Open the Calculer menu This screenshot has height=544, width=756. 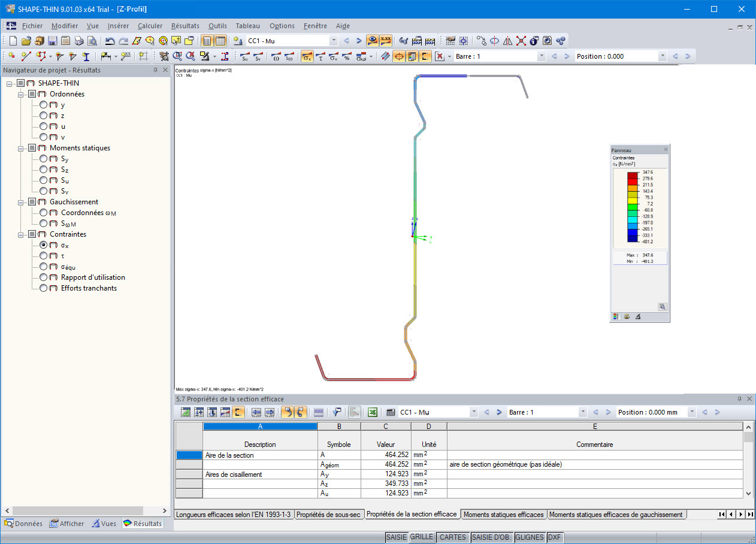(x=150, y=26)
